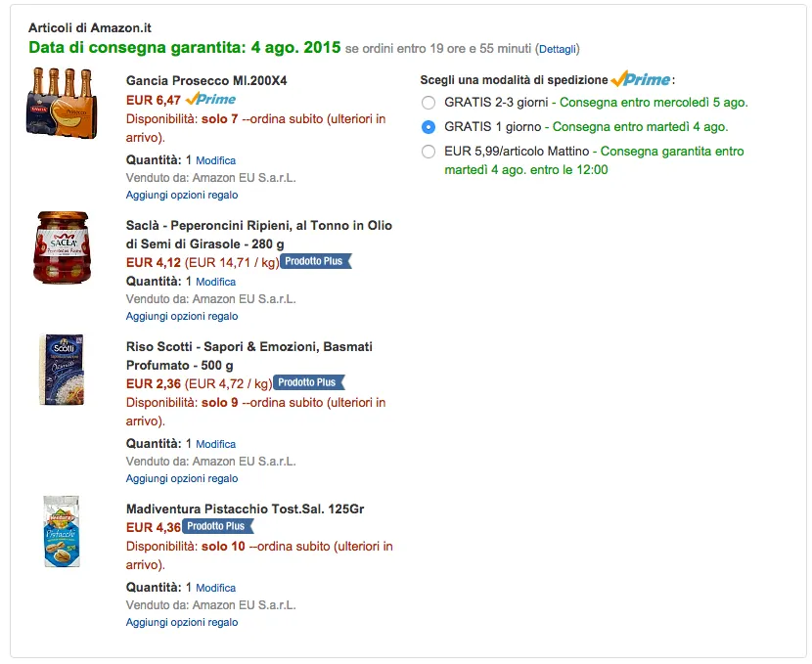Click the Prime badge next to Gancia Prosecco price
This screenshot has height=664, width=812.
[210, 99]
